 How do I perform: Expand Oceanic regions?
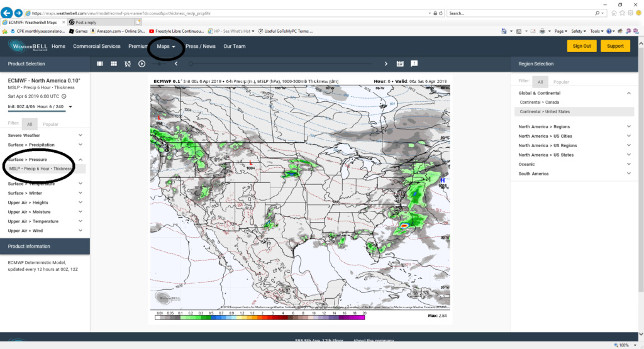pyautogui.click(x=574, y=164)
